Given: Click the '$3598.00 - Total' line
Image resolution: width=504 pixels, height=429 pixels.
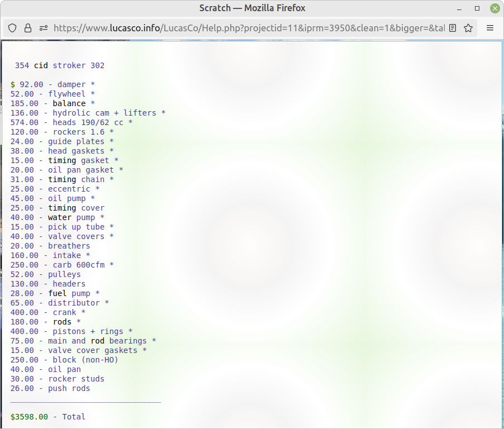Looking at the screenshot, I should [48, 417].
